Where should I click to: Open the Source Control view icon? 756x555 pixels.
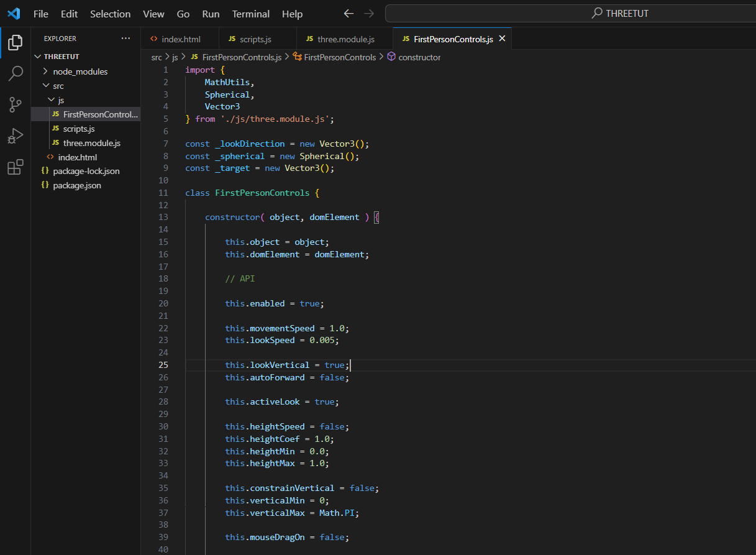click(x=16, y=104)
